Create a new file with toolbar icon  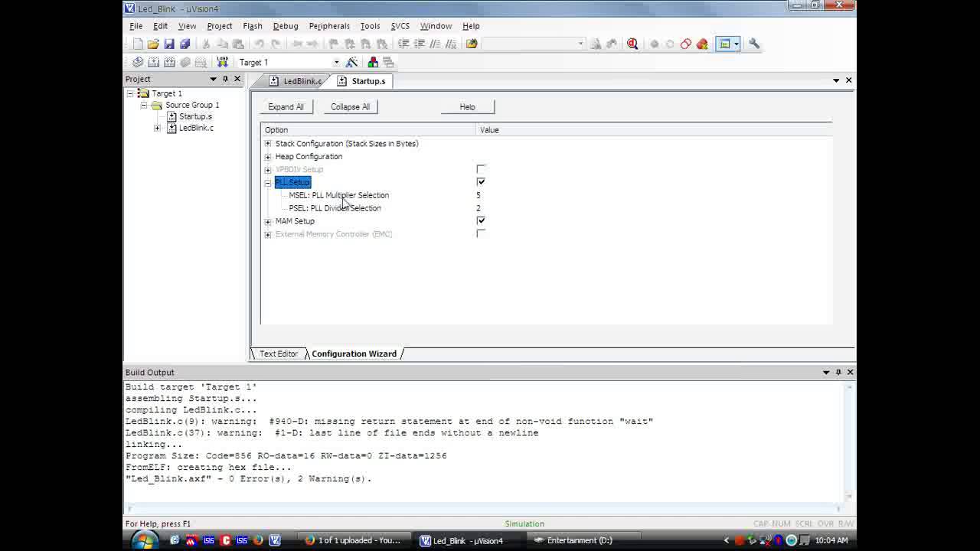point(137,44)
